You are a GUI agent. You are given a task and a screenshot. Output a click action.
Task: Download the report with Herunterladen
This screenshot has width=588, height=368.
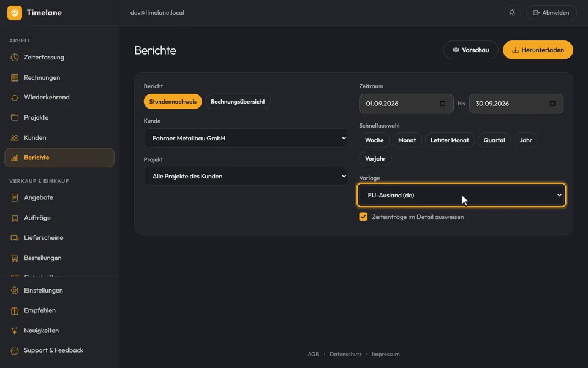538,50
